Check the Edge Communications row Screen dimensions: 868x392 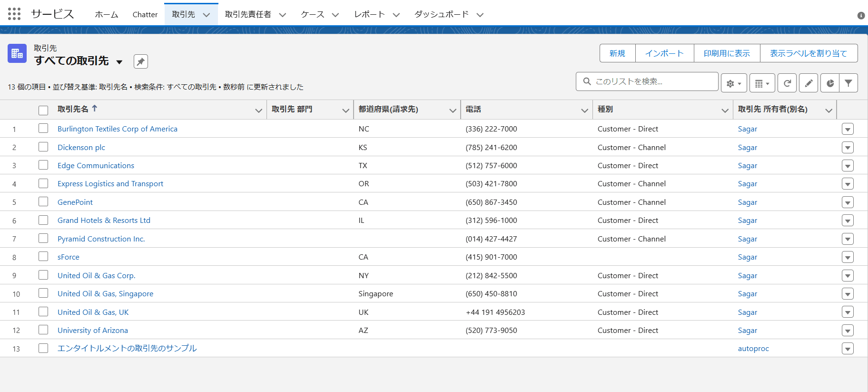click(x=43, y=165)
